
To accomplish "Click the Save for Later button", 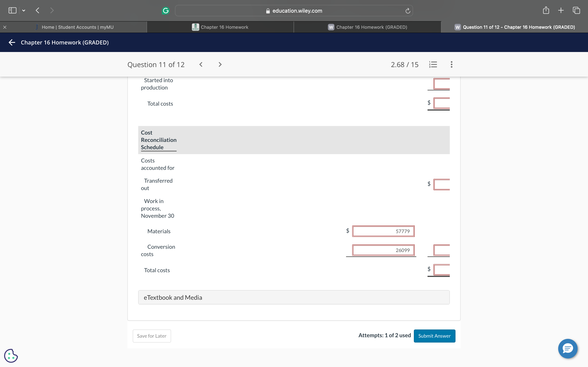I will point(152,336).
